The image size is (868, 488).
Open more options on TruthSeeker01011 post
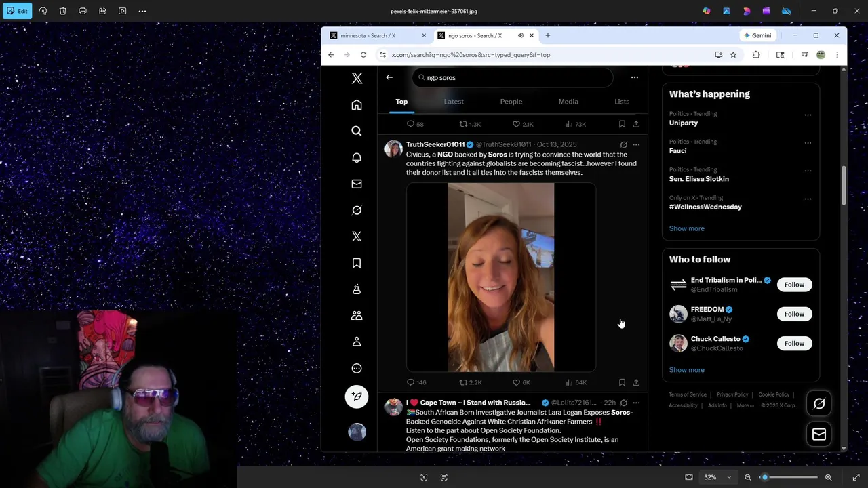click(636, 144)
